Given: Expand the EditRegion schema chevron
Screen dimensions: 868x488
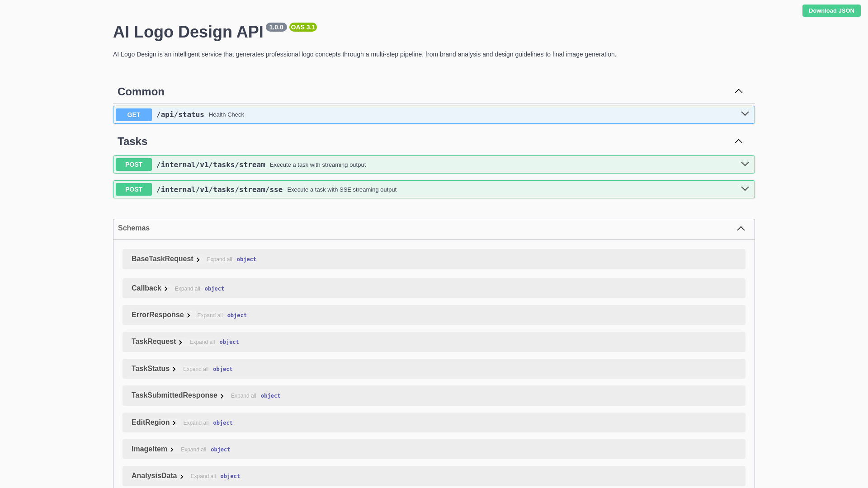Looking at the screenshot, I should tap(174, 423).
